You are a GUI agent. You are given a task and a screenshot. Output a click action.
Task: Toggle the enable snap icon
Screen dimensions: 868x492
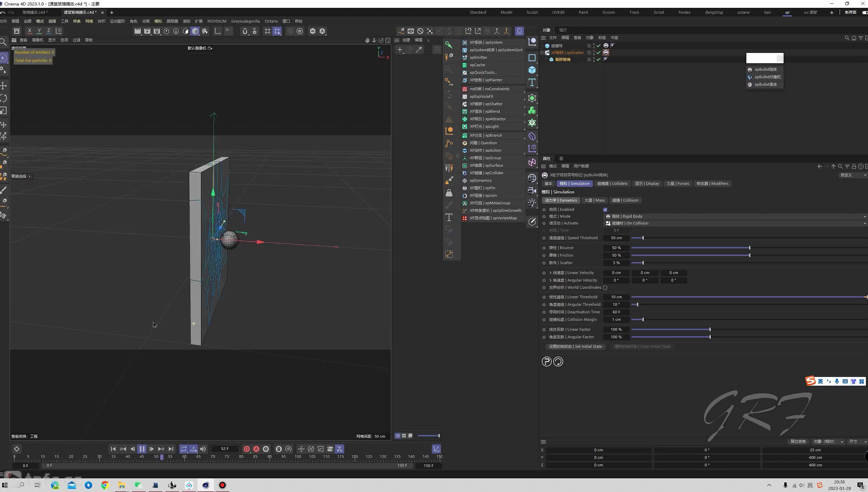245,31
